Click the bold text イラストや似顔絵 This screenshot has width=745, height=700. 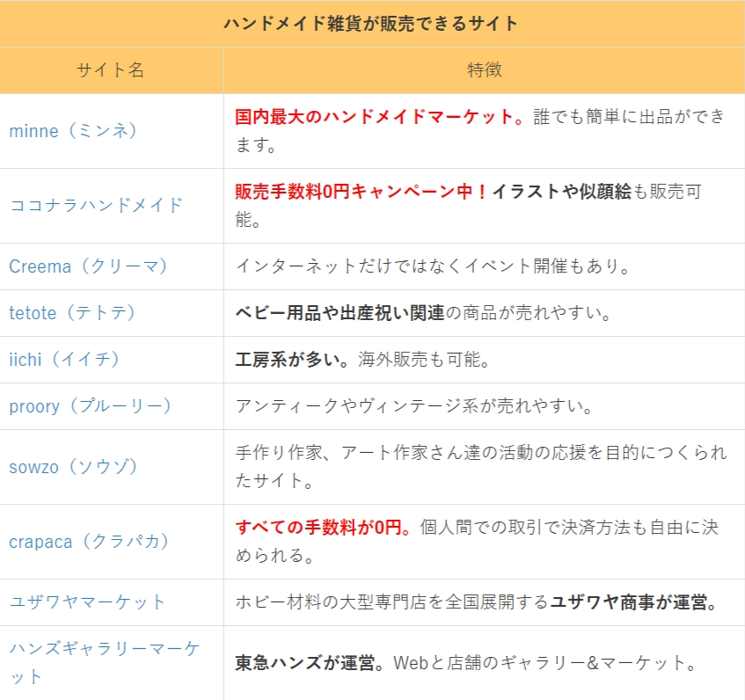(x=562, y=192)
